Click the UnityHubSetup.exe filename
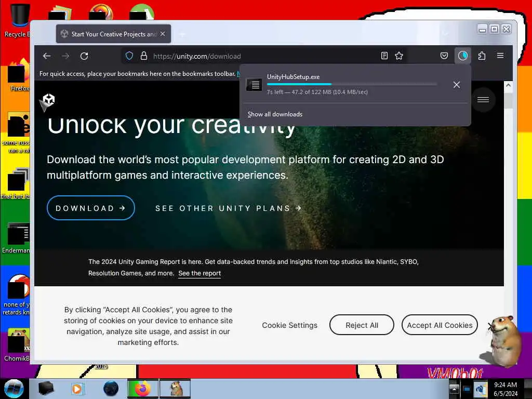 point(293,77)
